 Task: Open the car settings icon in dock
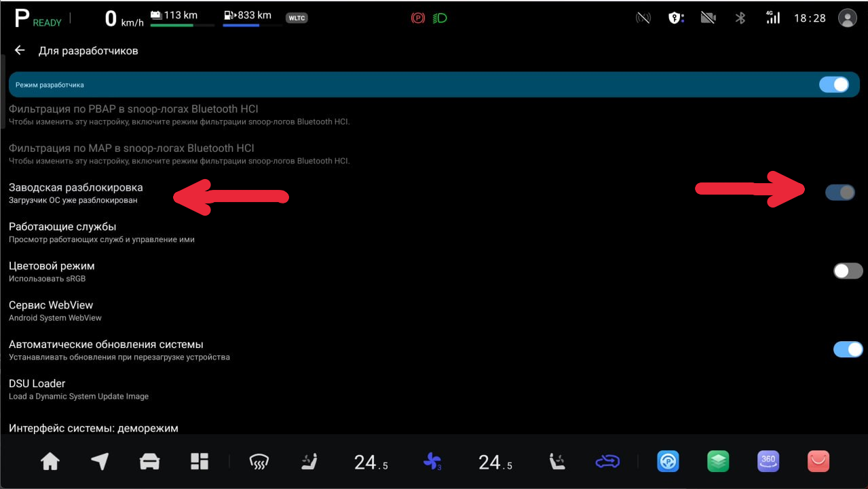(149, 462)
